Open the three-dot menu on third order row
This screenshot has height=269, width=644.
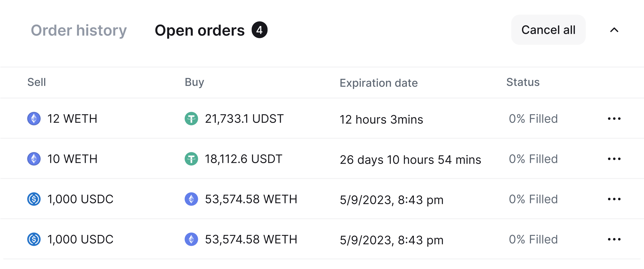tap(614, 199)
